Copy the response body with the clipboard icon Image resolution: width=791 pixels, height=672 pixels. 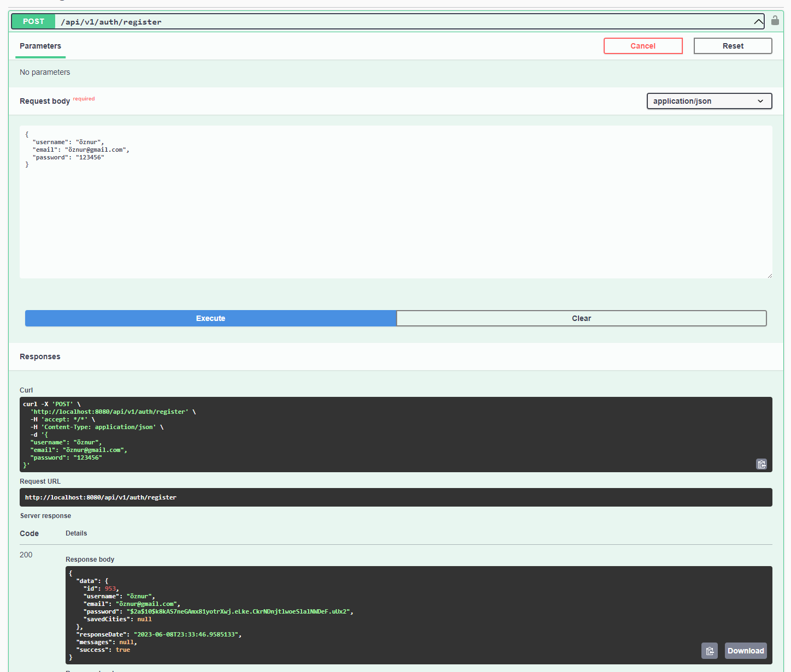(709, 651)
